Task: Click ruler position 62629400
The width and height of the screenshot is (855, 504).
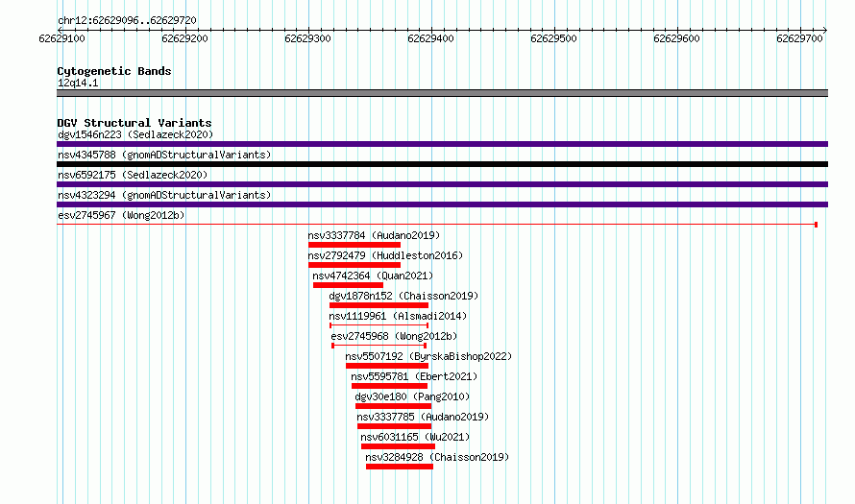Action: [430, 38]
